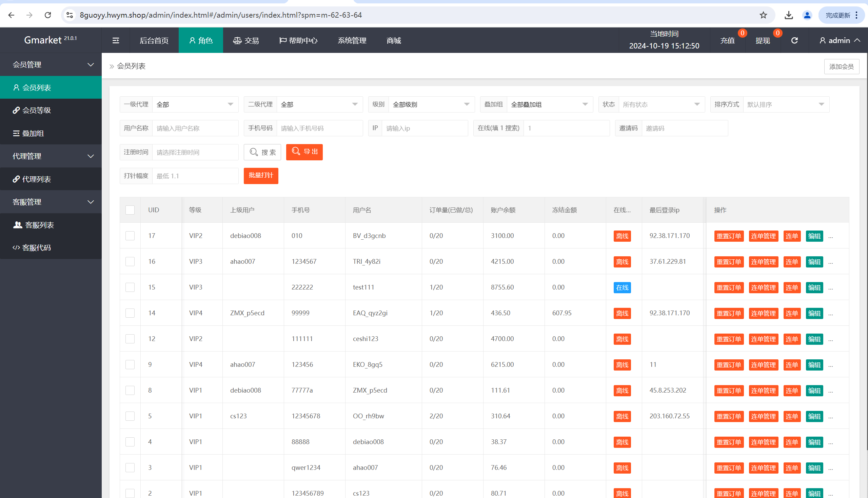868x498 pixels.
Task: Click 批量打针 batch action button
Action: point(261,175)
